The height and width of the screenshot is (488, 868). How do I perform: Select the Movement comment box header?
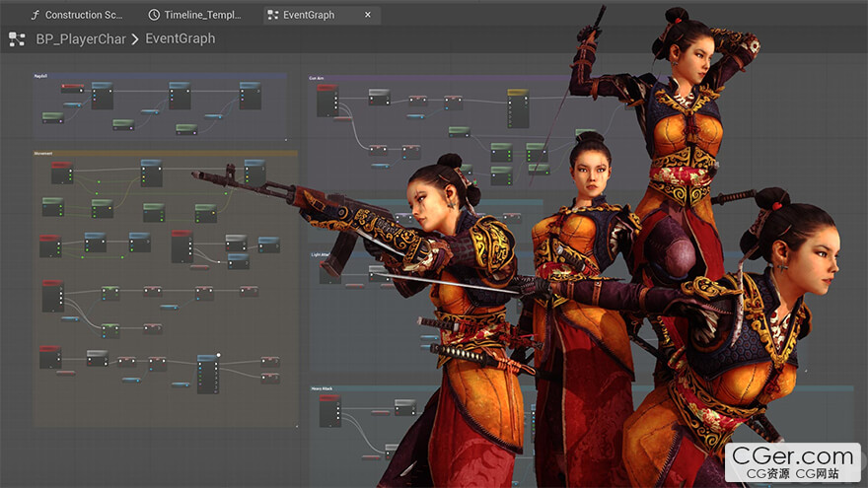pyautogui.click(x=43, y=154)
